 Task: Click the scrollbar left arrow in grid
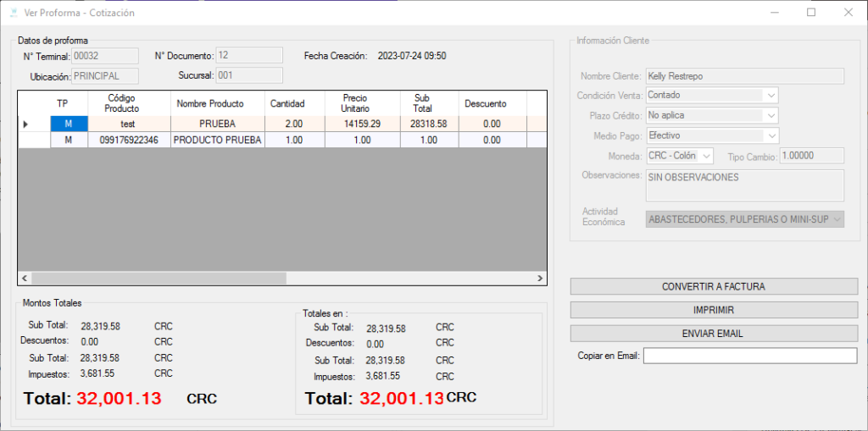click(x=25, y=278)
